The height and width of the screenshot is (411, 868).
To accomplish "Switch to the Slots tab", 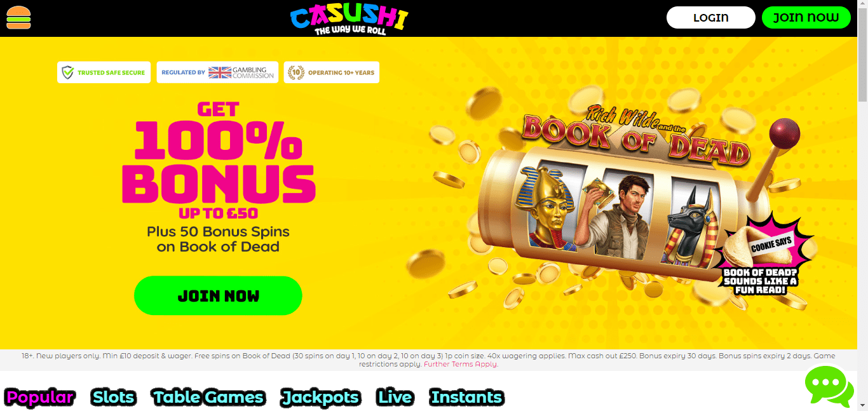I will [113, 398].
